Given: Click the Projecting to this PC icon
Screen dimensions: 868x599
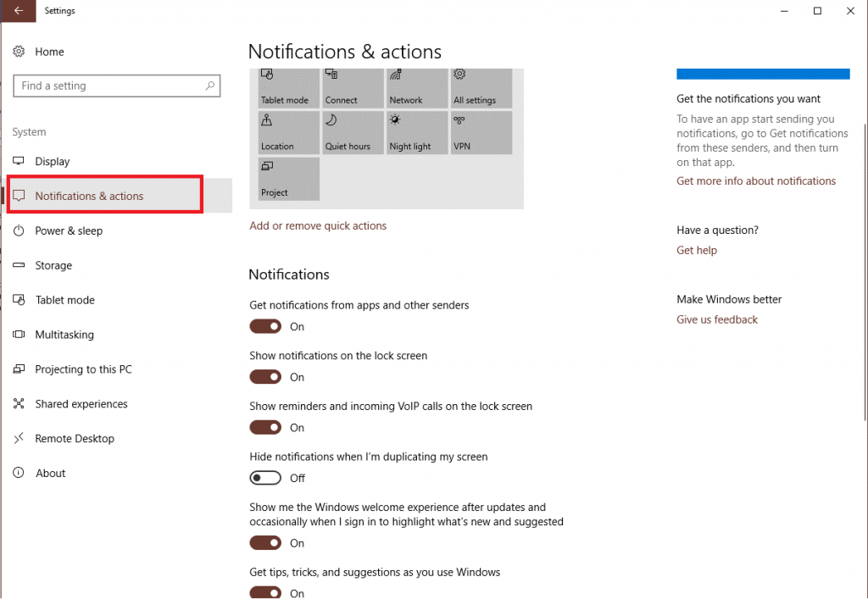Looking at the screenshot, I should click(19, 369).
